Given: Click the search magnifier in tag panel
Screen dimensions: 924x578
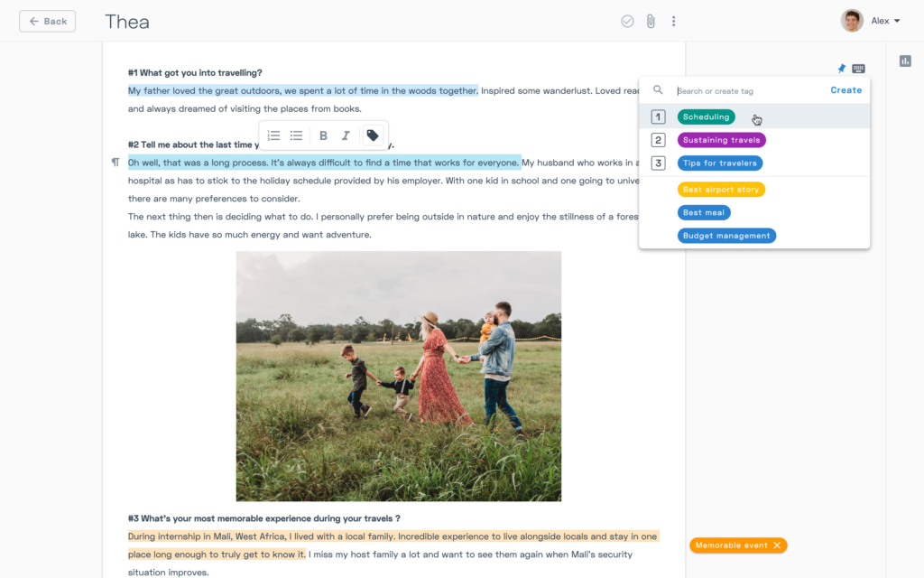Looking at the screenshot, I should 658,90.
